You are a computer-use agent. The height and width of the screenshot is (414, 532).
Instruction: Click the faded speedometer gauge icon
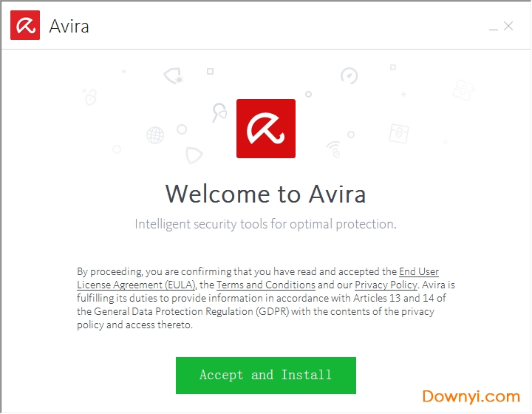(x=349, y=75)
